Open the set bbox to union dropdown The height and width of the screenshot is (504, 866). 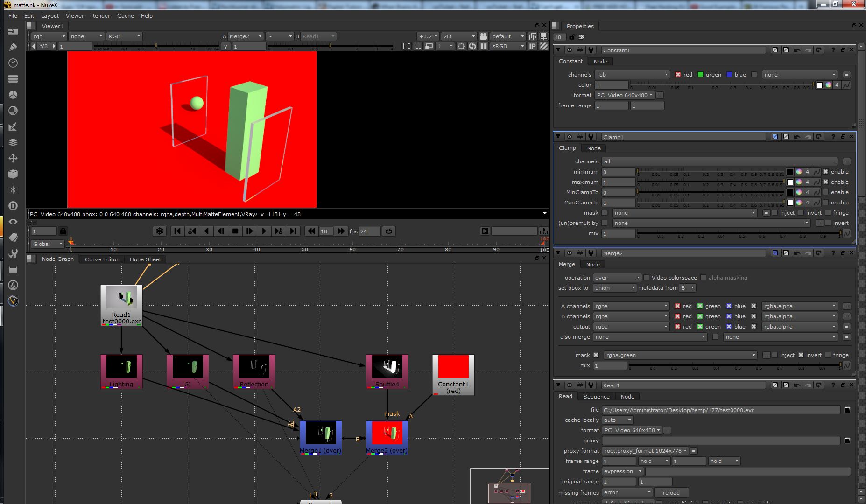615,288
